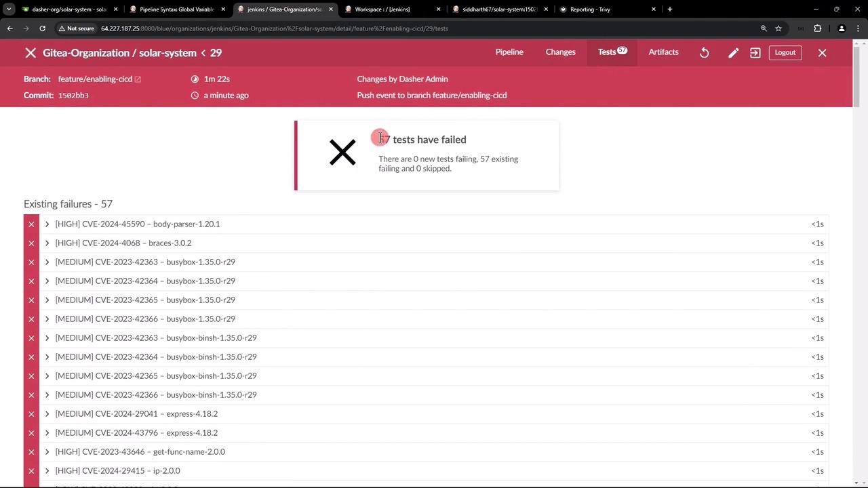Expand CVE-2023-42365 busybox-1.35.0-r29 chevron
This screenshot has height=488, width=868.
click(47, 300)
